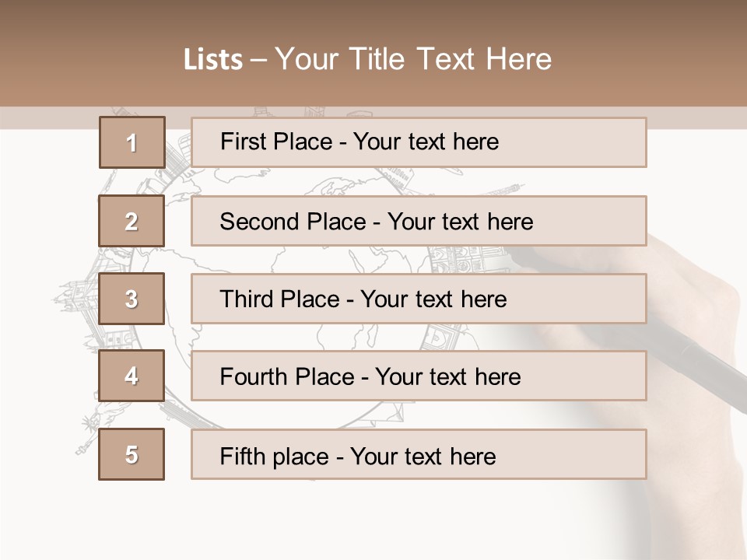Image resolution: width=747 pixels, height=560 pixels.
Task: Click the 'Fifth place - Your text here' text
Action: 358,457
